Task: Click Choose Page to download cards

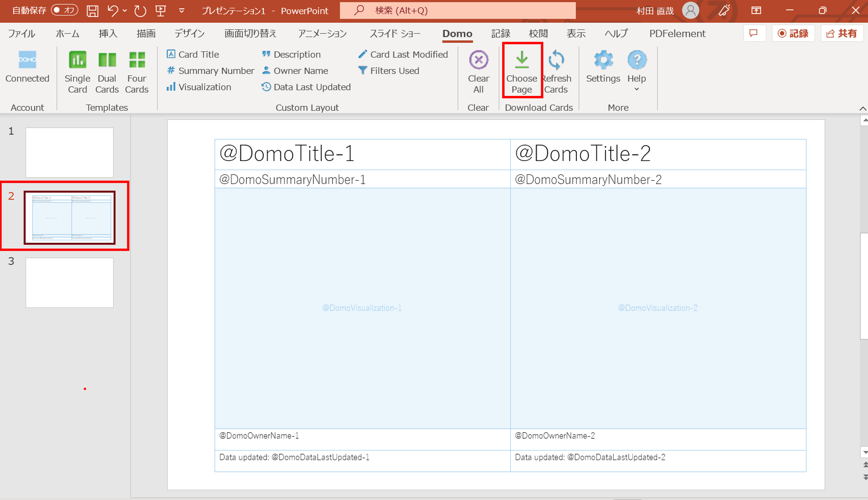Action: pos(522,71)
